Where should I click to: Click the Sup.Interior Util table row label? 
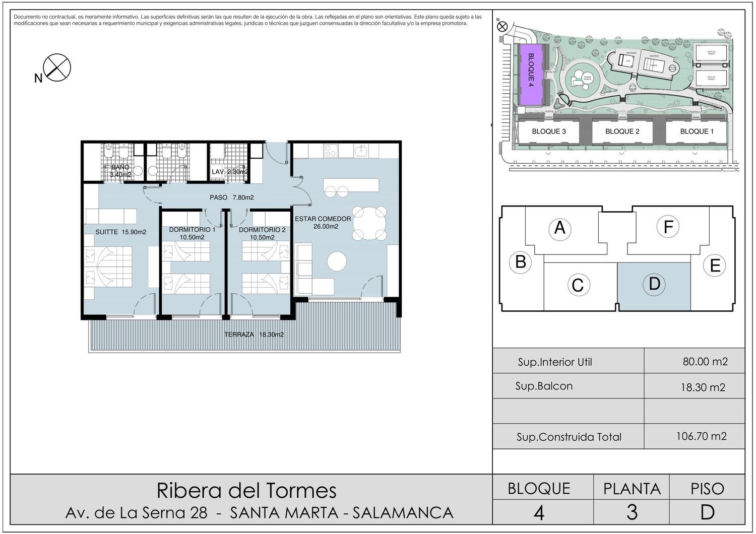(x=555, y=362)
